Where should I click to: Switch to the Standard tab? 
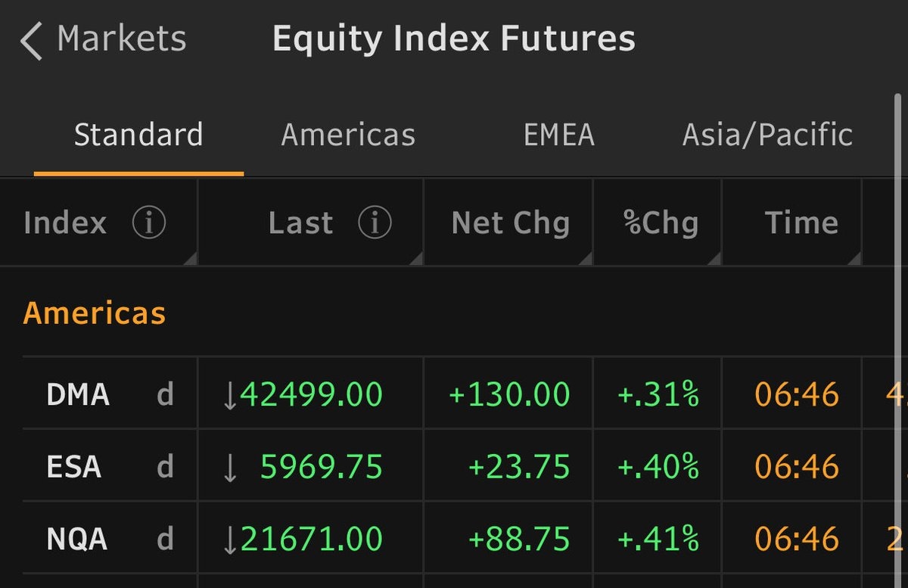pyautogui.click(x=138, y=135)
